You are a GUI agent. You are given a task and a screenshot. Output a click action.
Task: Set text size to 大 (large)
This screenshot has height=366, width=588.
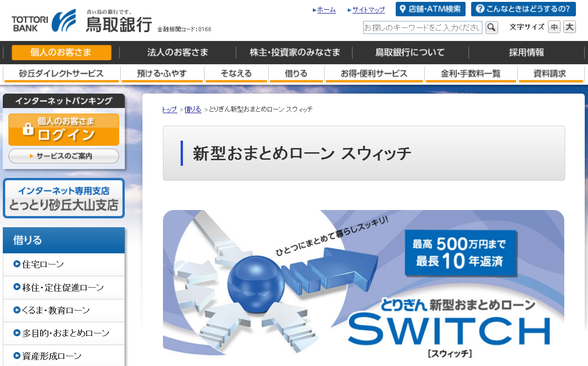(569, 27)
